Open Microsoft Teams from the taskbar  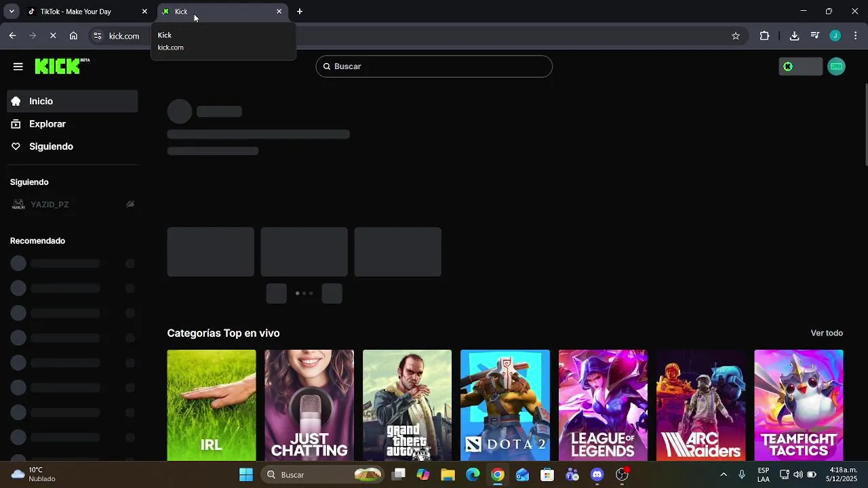click(x=572, y=474)
